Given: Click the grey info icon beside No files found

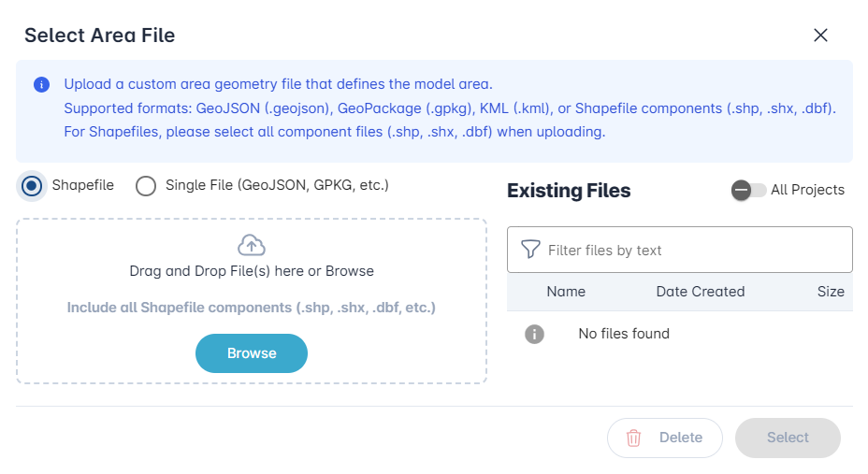Looking at the screenshot, I should pyautogui.click(x=534, y=334).
